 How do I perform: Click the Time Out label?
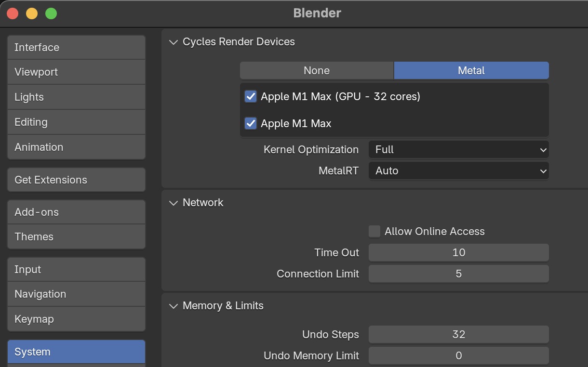[336, 252]
